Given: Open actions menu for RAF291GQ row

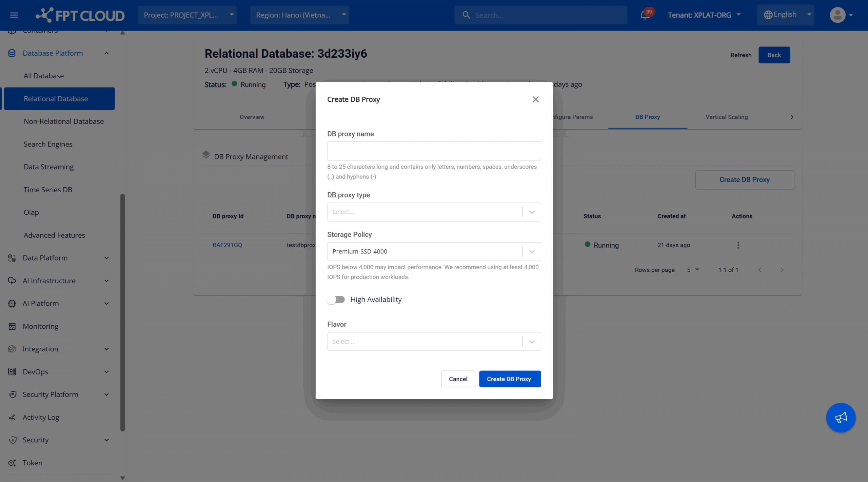Looking at the screenshot, I should coord(738,245).
